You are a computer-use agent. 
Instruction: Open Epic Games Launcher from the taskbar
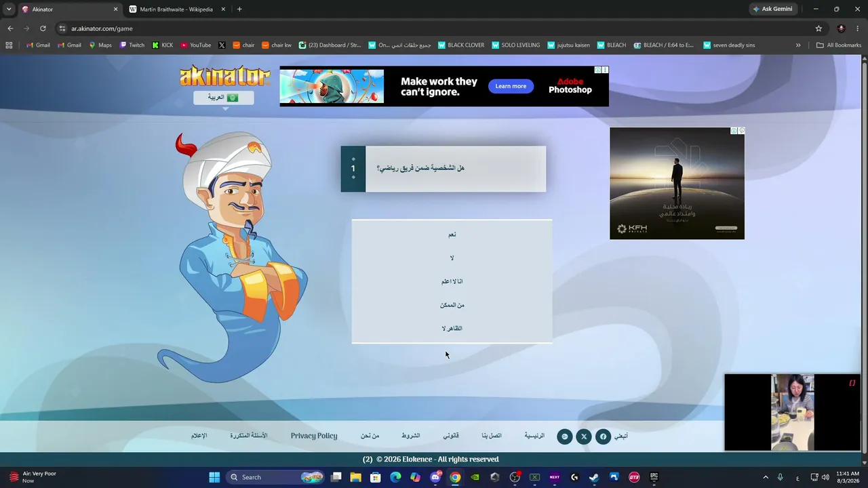654,477
